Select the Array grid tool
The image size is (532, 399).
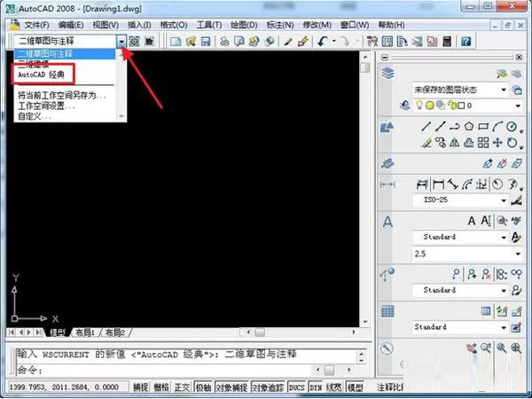click(x=483, y=143)
